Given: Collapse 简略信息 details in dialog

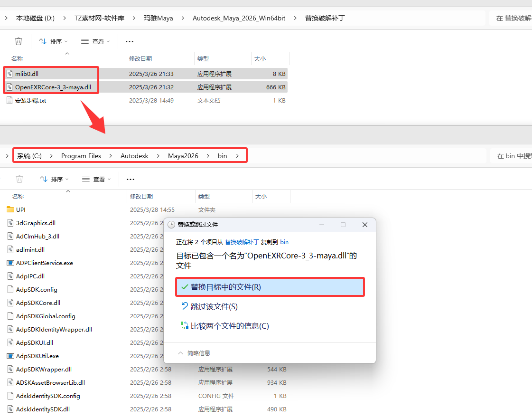Looking at the screenshot, I should (x=194, y=353).
